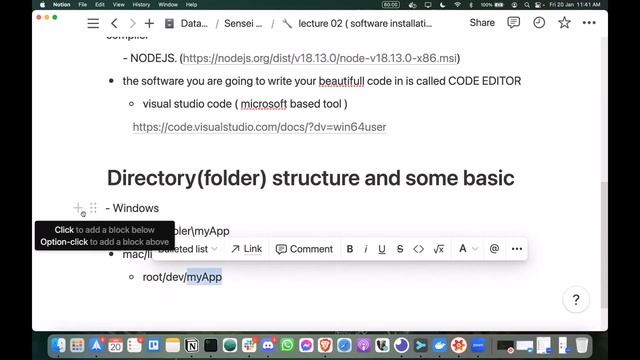Open Notion icon in the dock

point(191,346)
